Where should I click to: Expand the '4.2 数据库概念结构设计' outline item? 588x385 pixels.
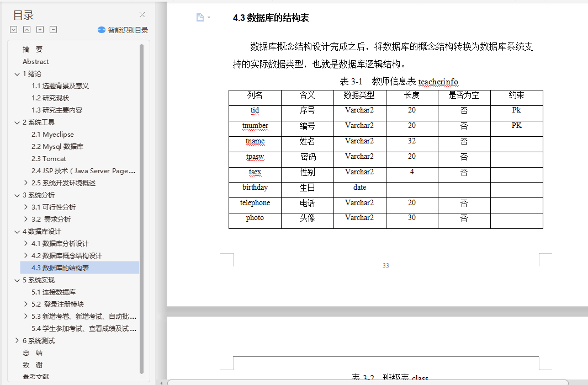point(25,255)
